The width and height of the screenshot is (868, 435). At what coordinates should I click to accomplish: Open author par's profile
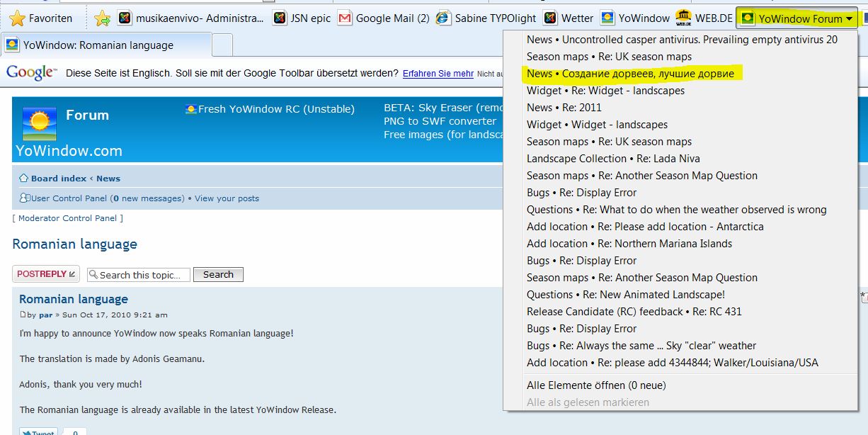(45, 315)
